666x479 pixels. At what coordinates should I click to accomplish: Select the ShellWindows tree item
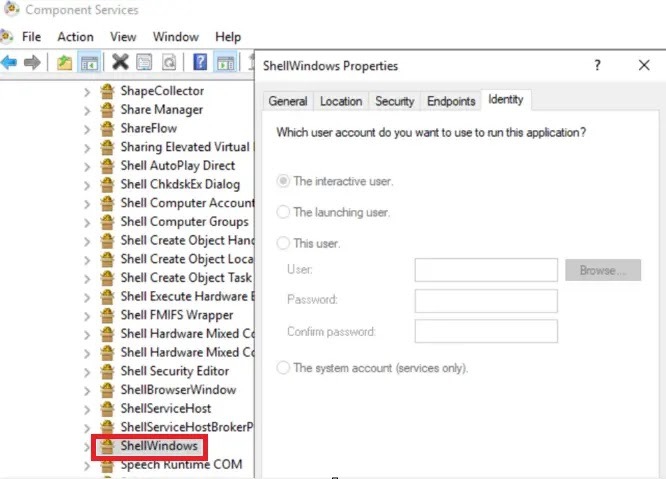[x=159, y=446]
